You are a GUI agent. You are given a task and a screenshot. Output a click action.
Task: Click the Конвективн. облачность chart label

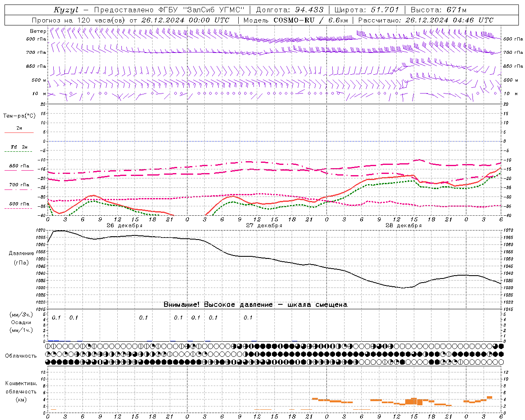point(21,388)
